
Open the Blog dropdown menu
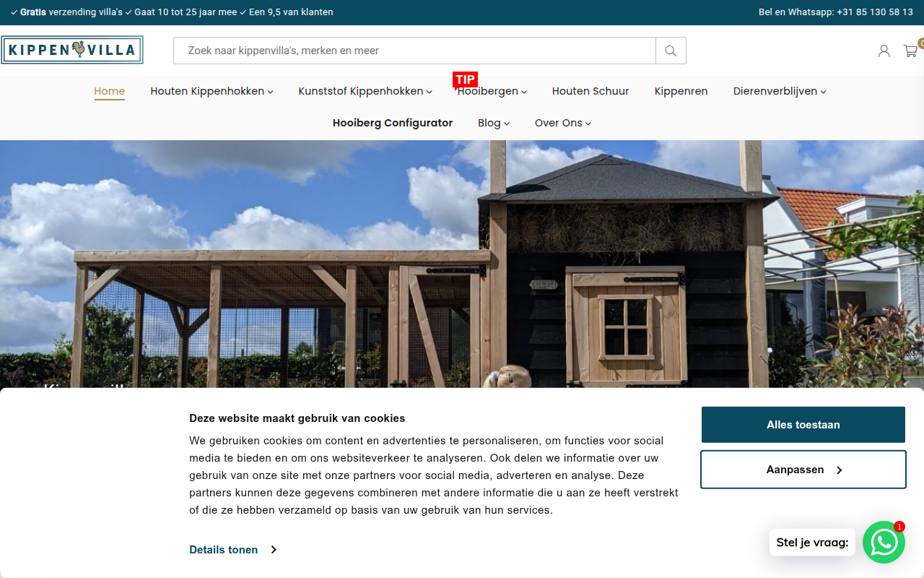coord(494,123)
